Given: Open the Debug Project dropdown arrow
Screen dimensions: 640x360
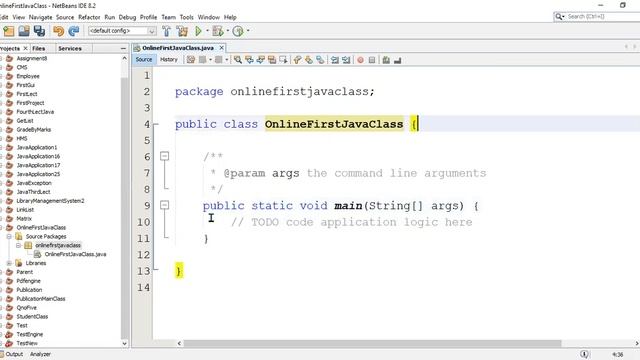Looking at the screenshot, I should [x=227, y=31].
